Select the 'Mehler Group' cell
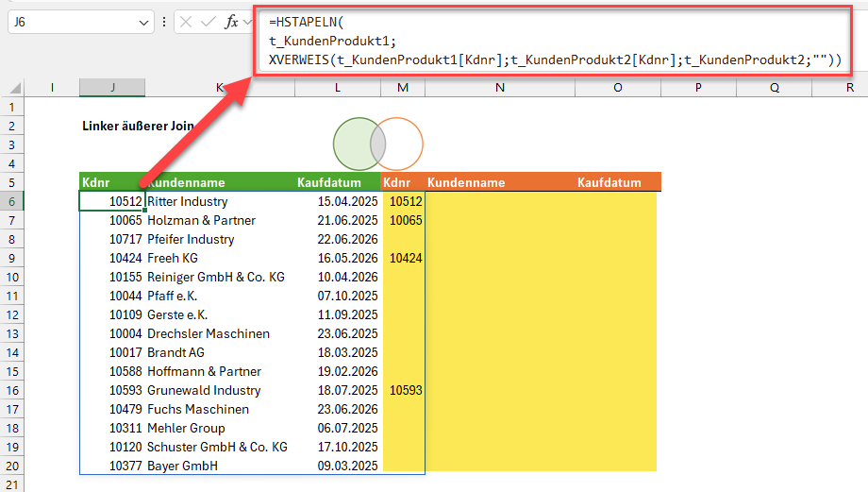This screenshot has height=492, width=868. (220, 428)
